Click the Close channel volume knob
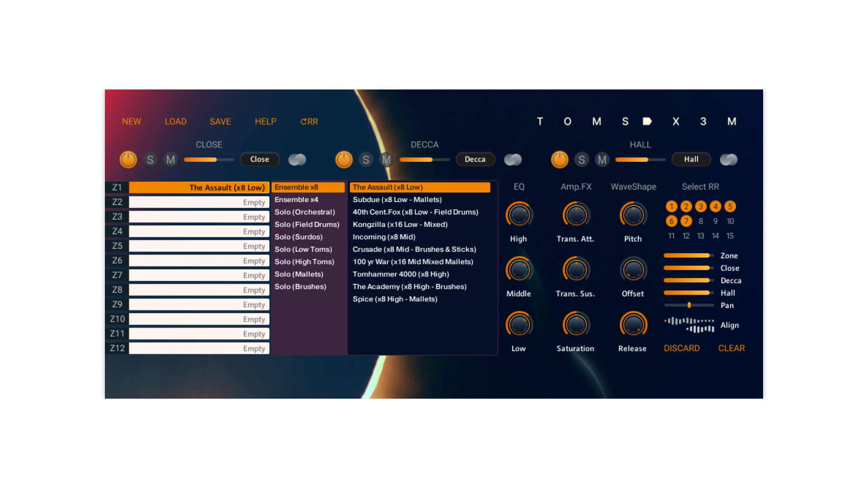Viewport: 868px width, 488px height. 128,159
